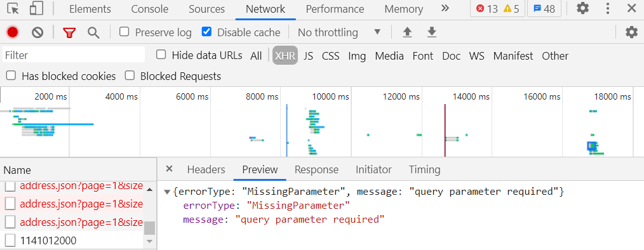Import HAR file upload arrow icon
The image size is (644, 250).
pos(407,32)
